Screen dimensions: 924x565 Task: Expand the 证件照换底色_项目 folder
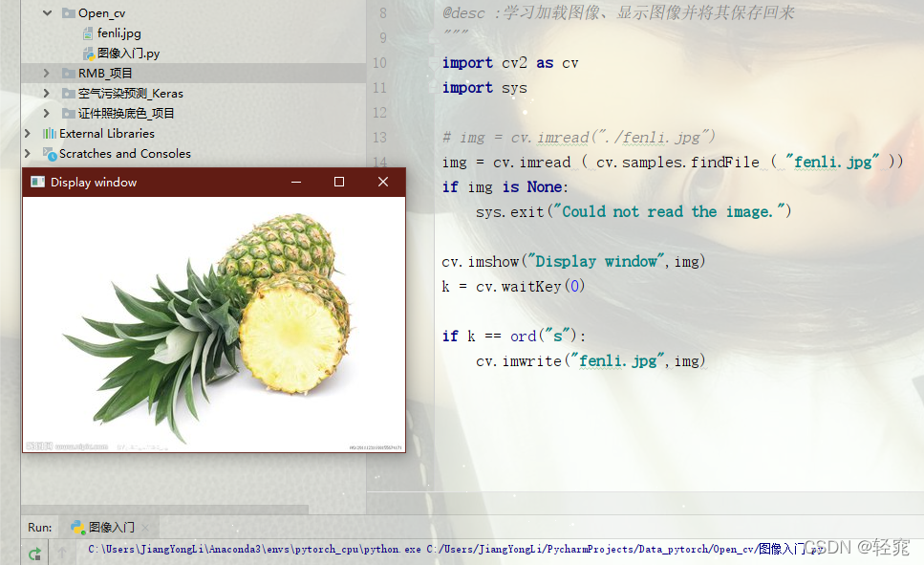[x=47, y=113]
